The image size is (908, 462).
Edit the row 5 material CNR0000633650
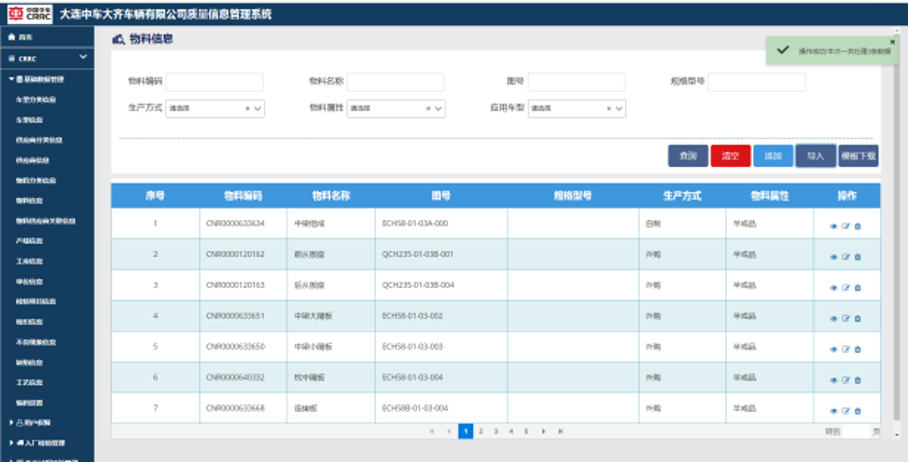(x=845, y=350)
